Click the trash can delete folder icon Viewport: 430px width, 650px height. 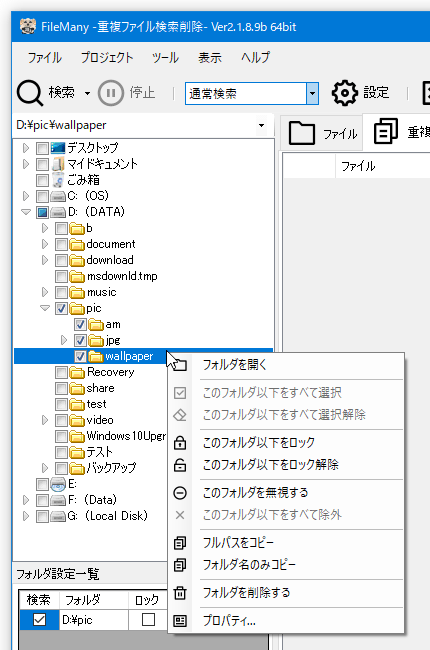click(x=180, y=593)
